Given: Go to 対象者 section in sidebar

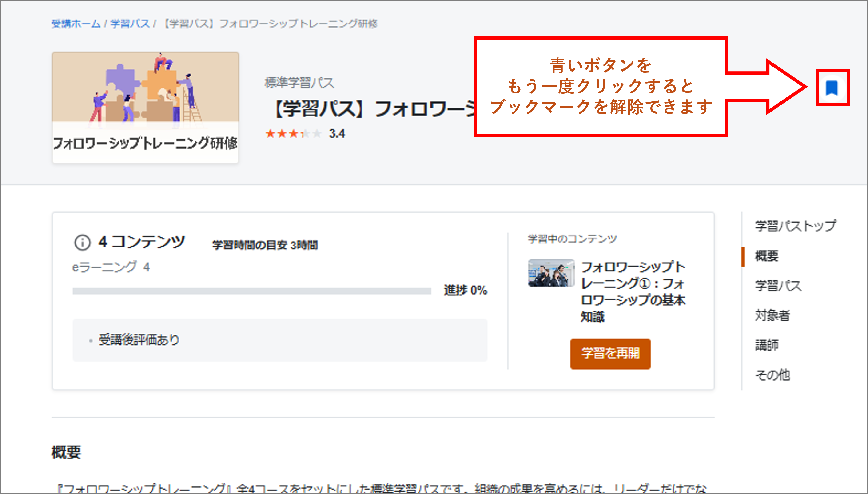Looking at the screenshot, I should tap(772, 315).
